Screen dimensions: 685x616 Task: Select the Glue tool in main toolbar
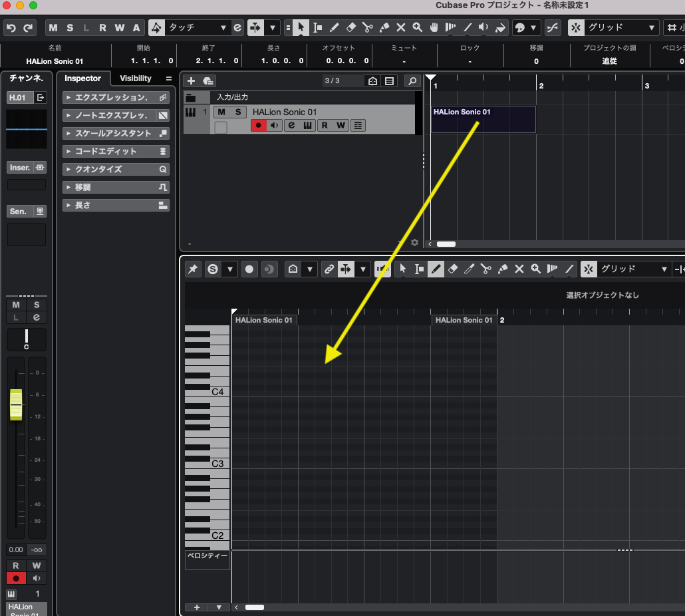tap(384, 28)
